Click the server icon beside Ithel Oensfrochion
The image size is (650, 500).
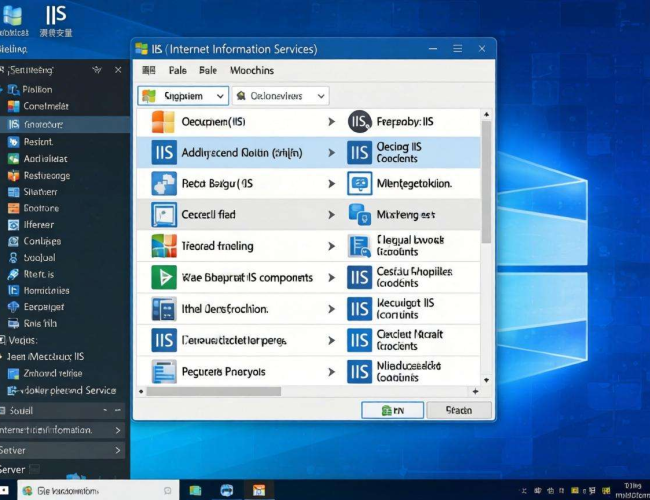[x=164, y=309]
